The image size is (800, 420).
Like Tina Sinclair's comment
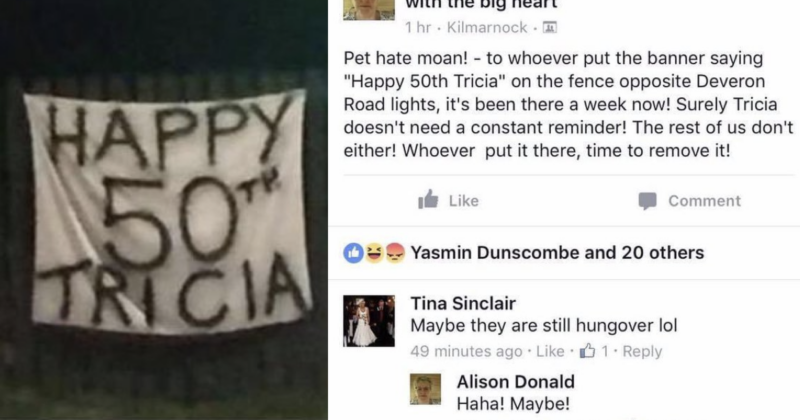pos(550,351)
